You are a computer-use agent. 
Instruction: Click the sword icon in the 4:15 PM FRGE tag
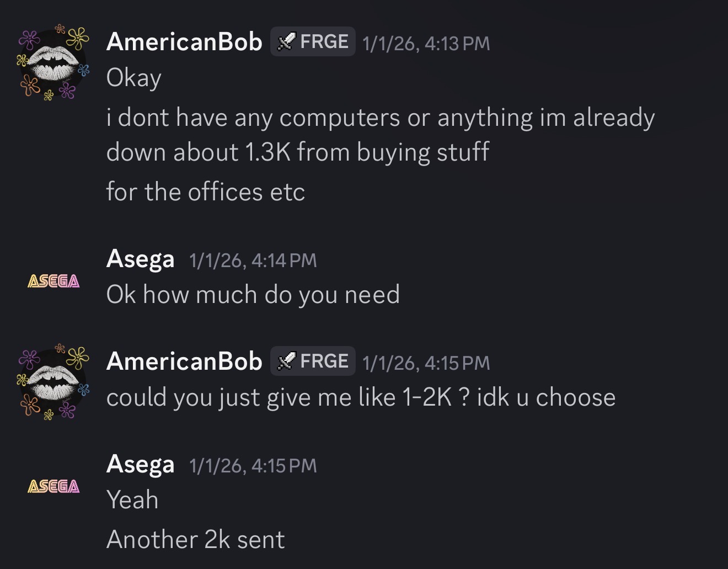(x=286, y=361)
